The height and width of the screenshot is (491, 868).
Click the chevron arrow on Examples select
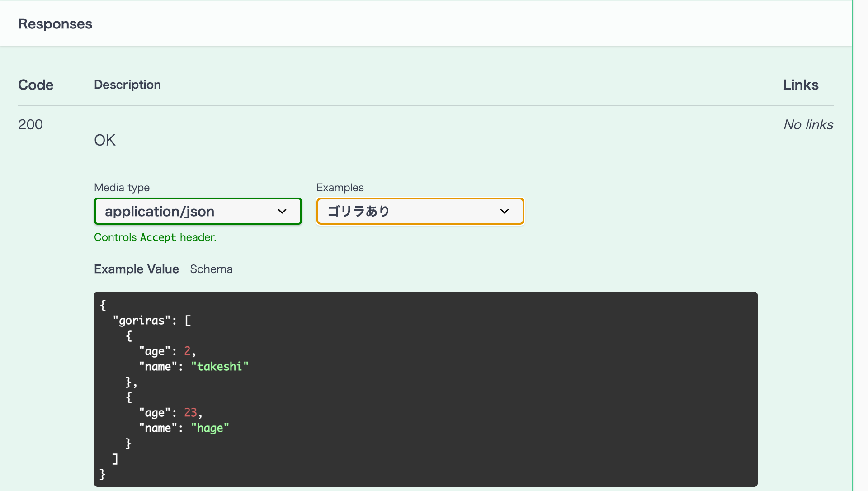[x=505, y=211]
